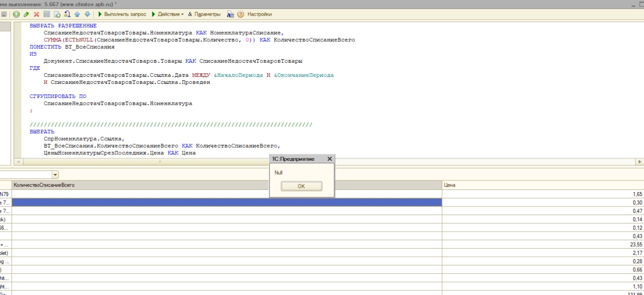Screen dimensions: 644x295
Task: Select the highlighted blue row in results
Action: pos(226,203)
